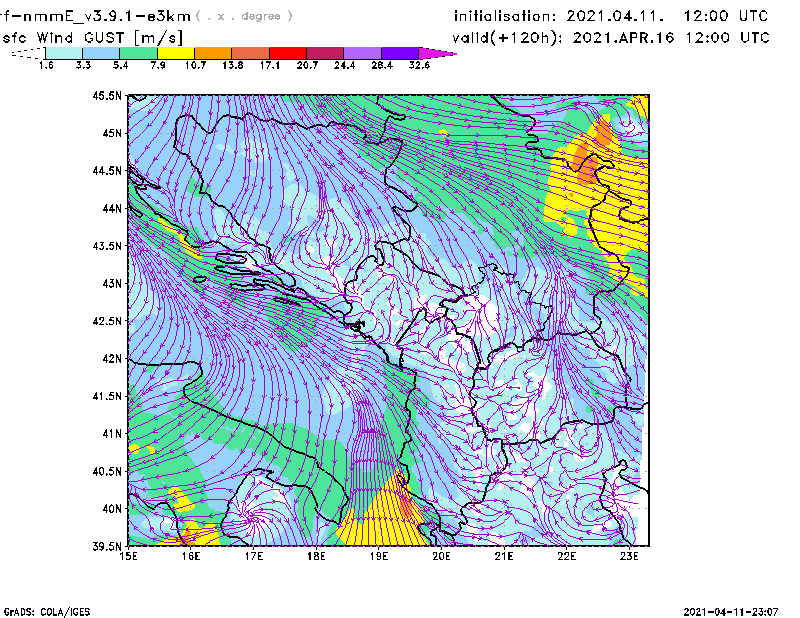Screen dimensions: 800x618
Task: Click the legend value 13.8
Action: point(233,65)
